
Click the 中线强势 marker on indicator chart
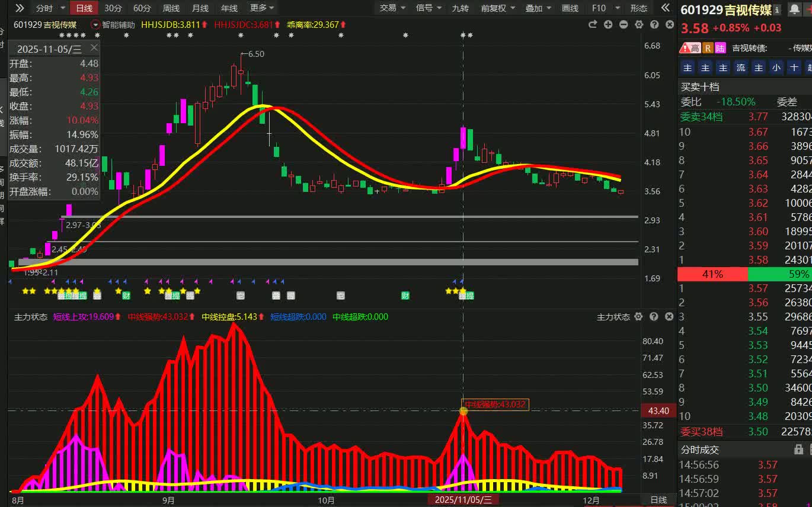pos(463,410)
